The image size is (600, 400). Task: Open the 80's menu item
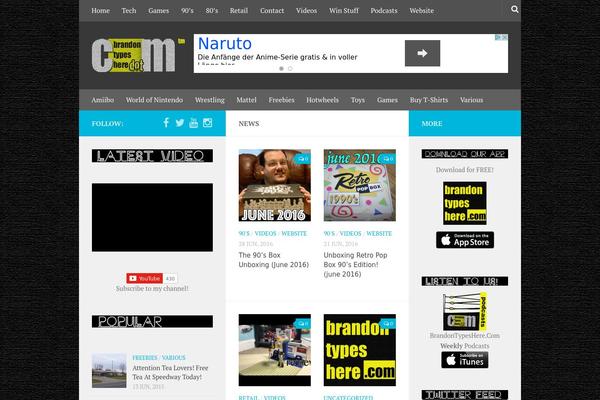212,11
